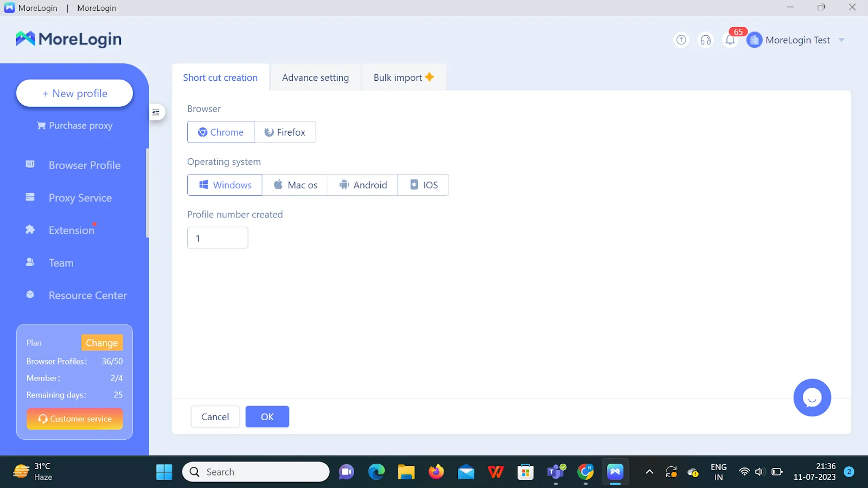The width and height of the screenshot is (868, 488).
Task: Click the MoreLogin Test account avatar
Action: [x=755, y=40]
